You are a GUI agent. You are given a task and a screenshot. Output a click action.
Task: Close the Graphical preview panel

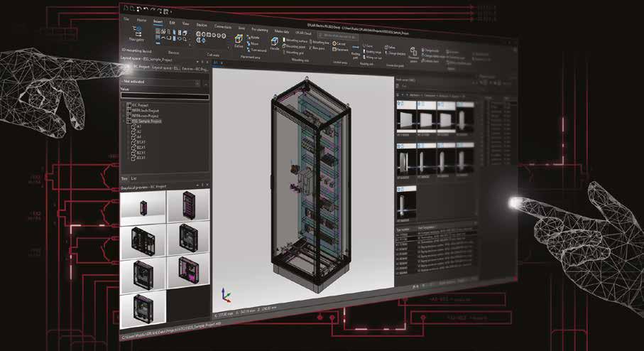click(x=207, y=185)
